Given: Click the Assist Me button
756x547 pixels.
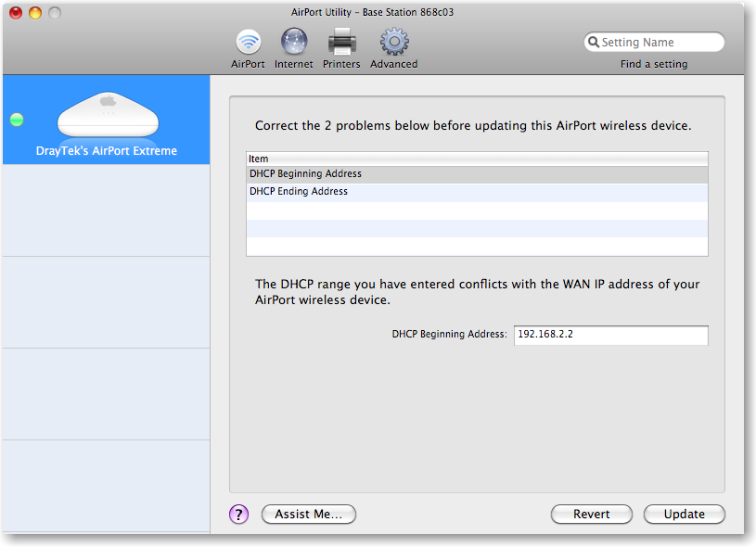Looking at the screenshot, I should tap(308, 514).
